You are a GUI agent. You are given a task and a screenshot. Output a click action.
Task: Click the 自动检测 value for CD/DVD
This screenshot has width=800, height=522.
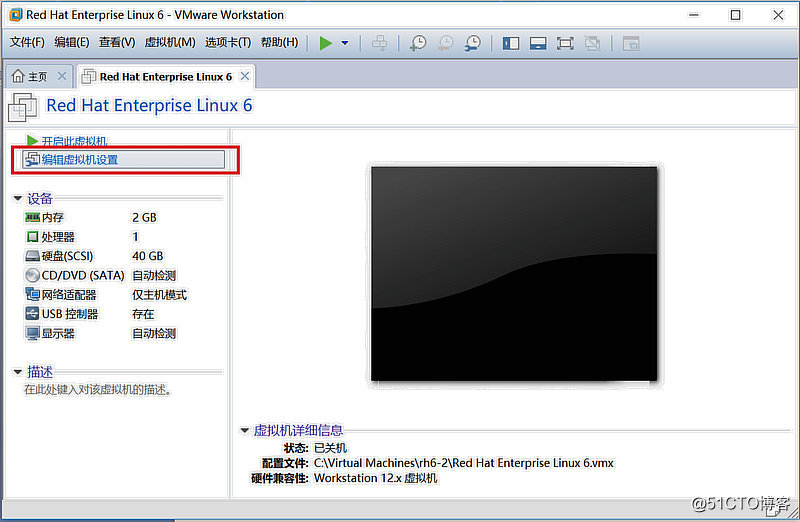point(154,276)
